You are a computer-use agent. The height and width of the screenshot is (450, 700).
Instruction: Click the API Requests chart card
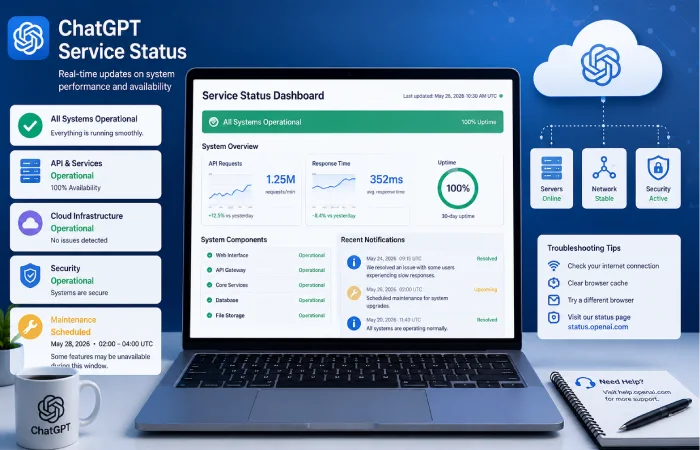click(252, 190)
